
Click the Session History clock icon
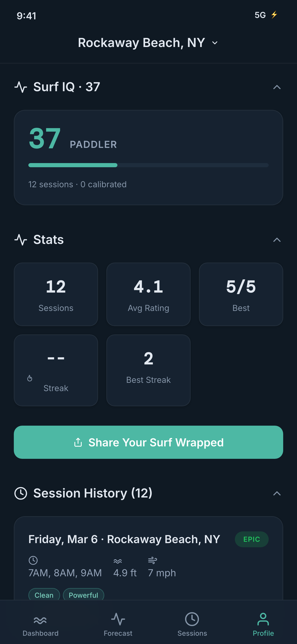[x=21, y=493]
